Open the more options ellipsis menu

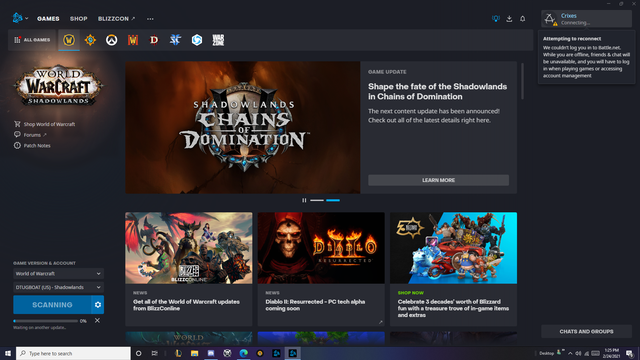(x=150, y=19)
